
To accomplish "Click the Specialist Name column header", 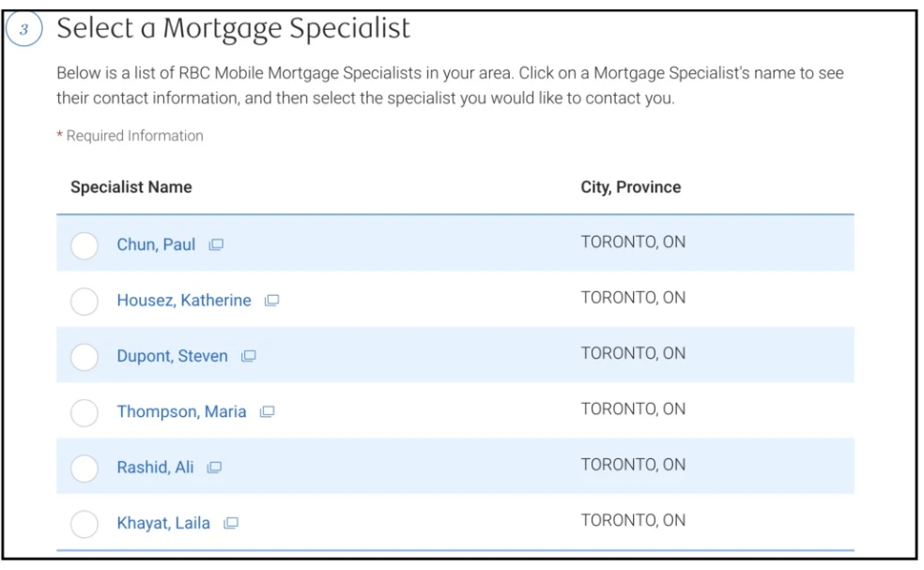I will point(131,188).
